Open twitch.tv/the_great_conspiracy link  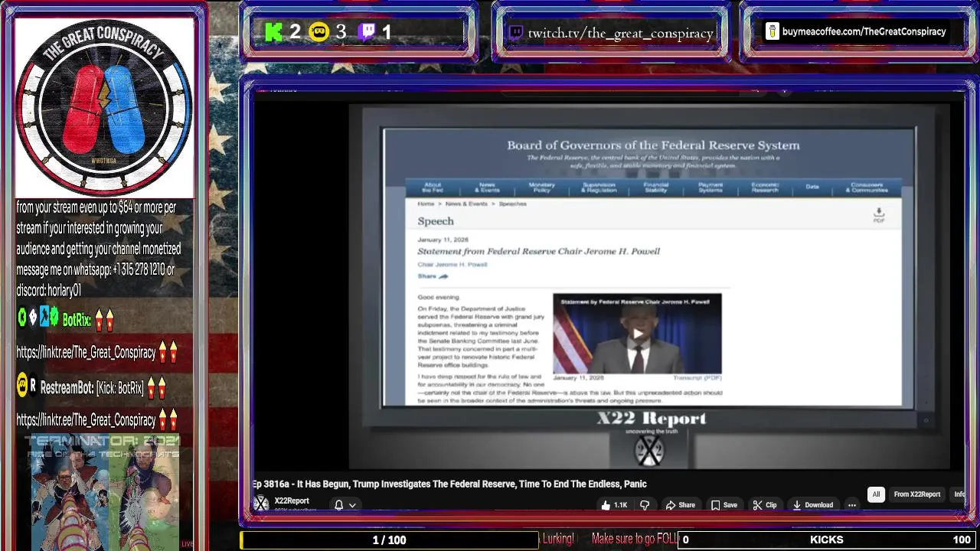click(620, 33)
